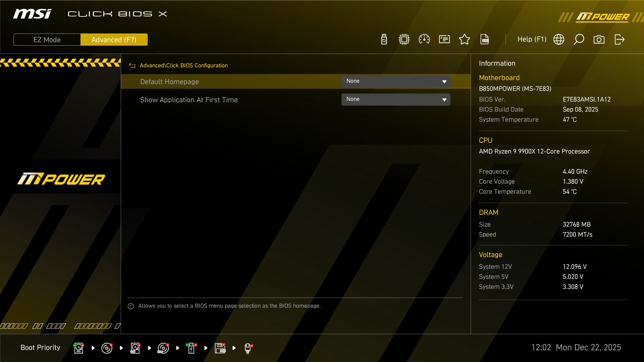Open Help (F1)
This screenshot has height=362, width=644.
tap(532, 39)
